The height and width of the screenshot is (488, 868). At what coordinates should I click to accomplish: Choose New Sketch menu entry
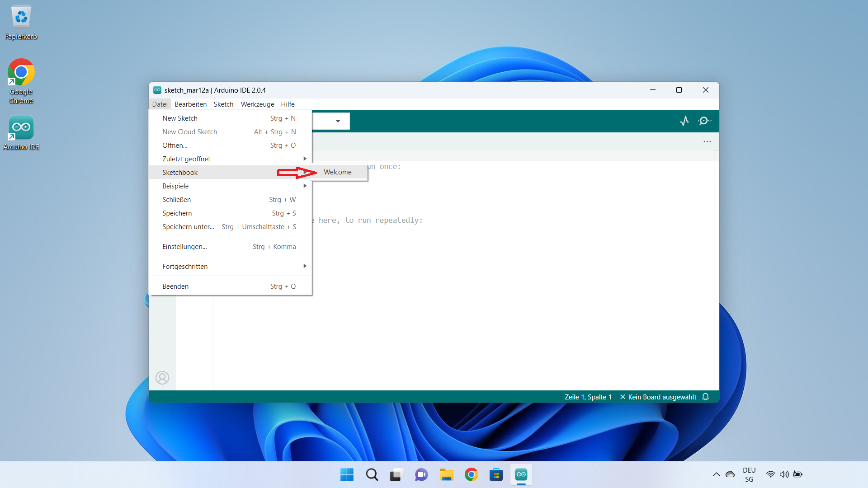click(x=180, y=118)
